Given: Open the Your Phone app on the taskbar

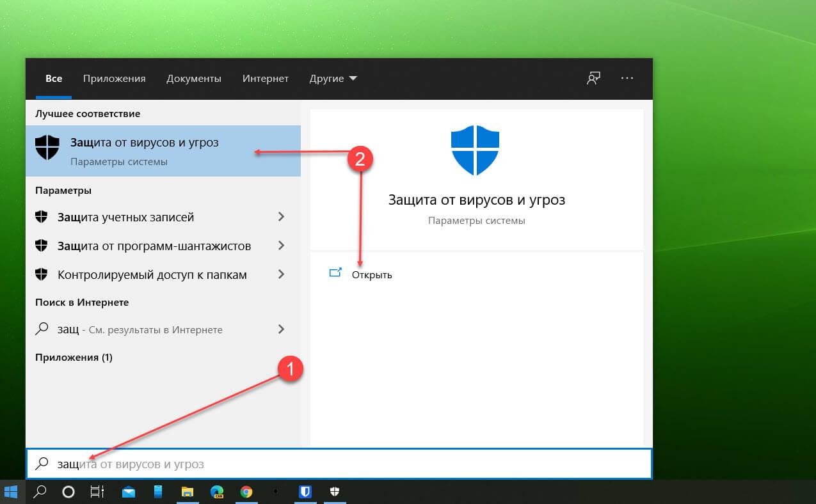Looking at the screenshot, I should click(x=158, y=492).
